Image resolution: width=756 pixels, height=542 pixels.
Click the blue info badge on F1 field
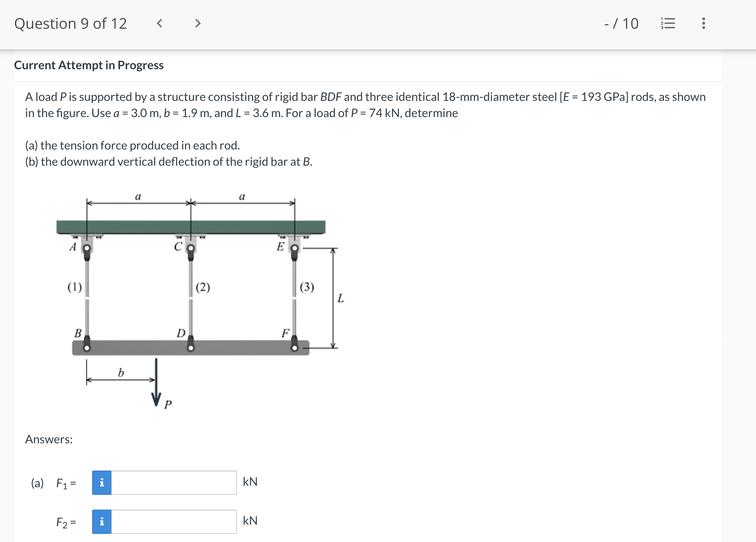click(x=102, y=482)
